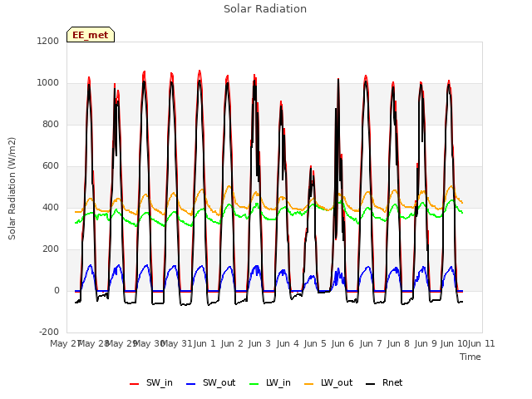
Task: Click the 0 y-axis tick label
Action: coord(57,290)
